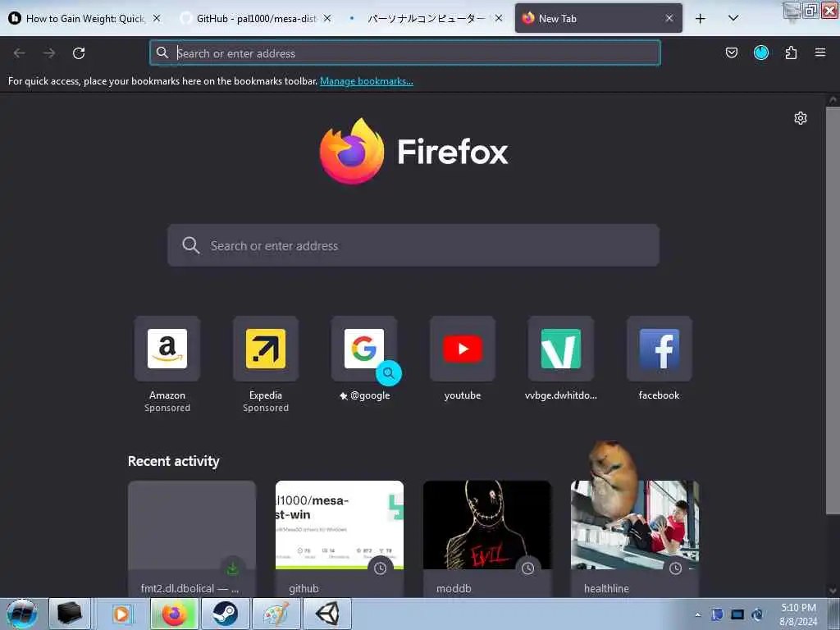840x630 pixels.
Task: Open the Firefox account avatar icon
Action: 760,52
